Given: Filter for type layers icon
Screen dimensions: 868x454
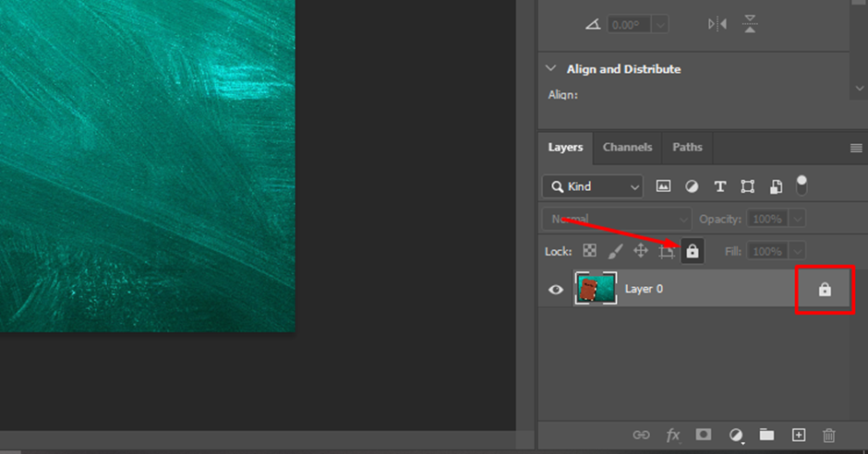Looking at the screenshot, I should (x=719, y=186).
